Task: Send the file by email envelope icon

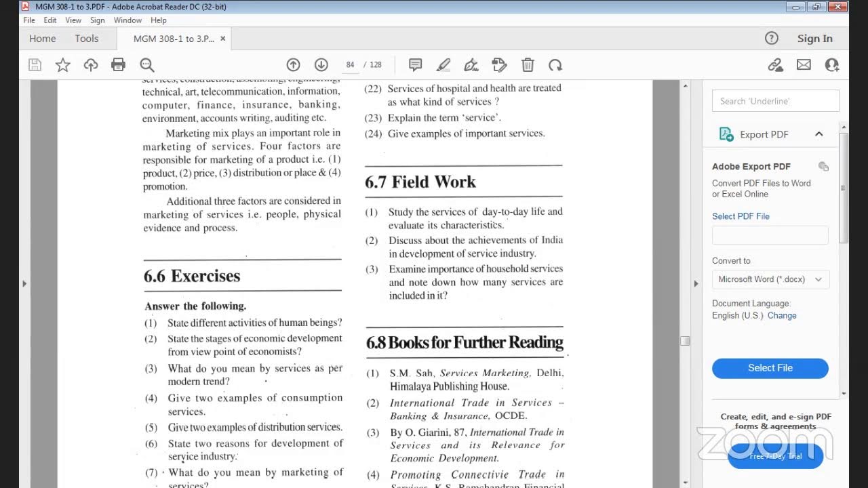Action: (x=804, y=65)
